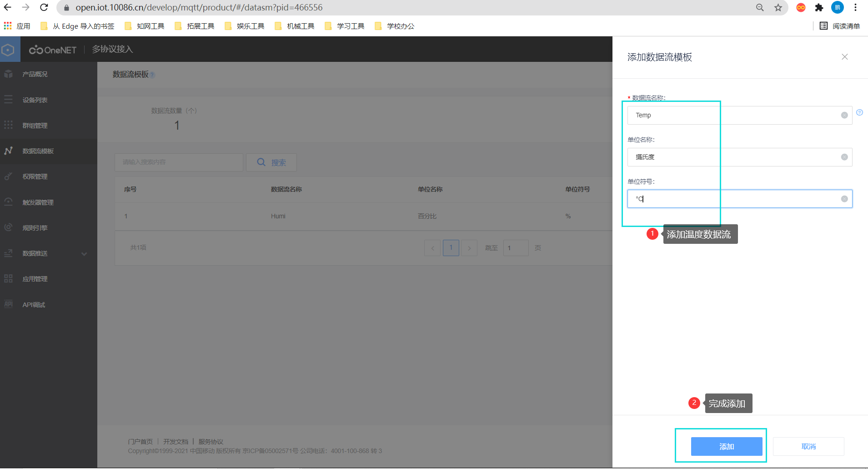Reload the page with the refresh icon
The image size is (868, 469).
click(x=44, y=7)
